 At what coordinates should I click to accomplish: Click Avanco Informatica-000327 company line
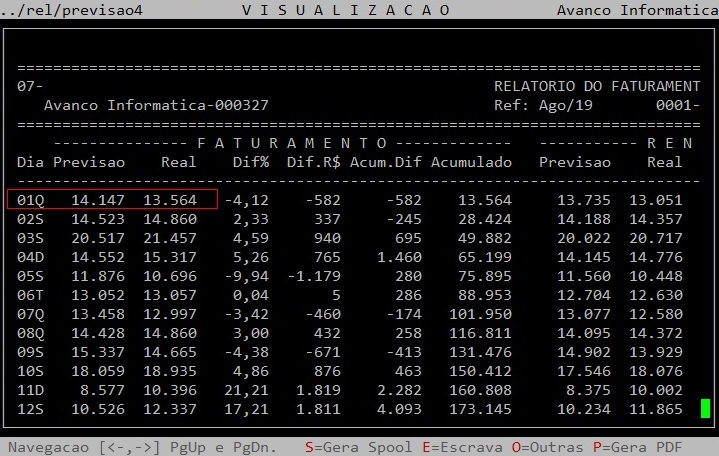(156, 105)
